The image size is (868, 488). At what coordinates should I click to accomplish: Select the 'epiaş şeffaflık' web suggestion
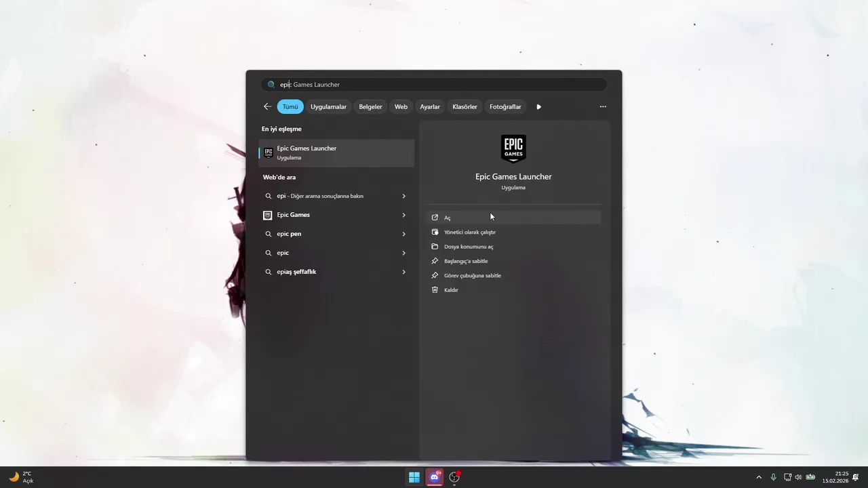pos(336,272)
